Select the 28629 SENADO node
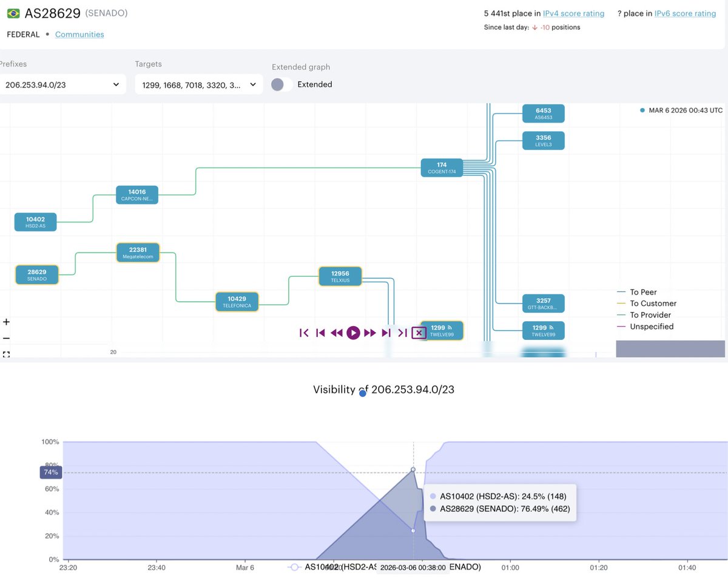This screenshot has width=728, height=578. coord(36,274)
